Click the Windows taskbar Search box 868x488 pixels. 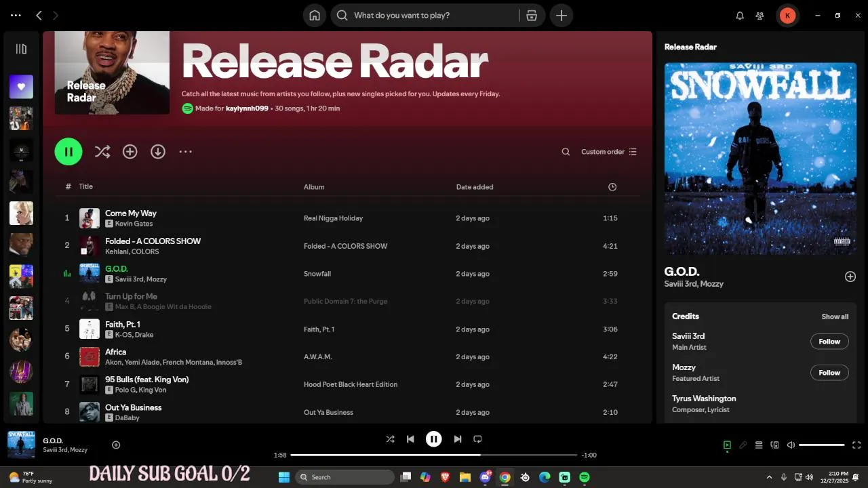[345, 477]
